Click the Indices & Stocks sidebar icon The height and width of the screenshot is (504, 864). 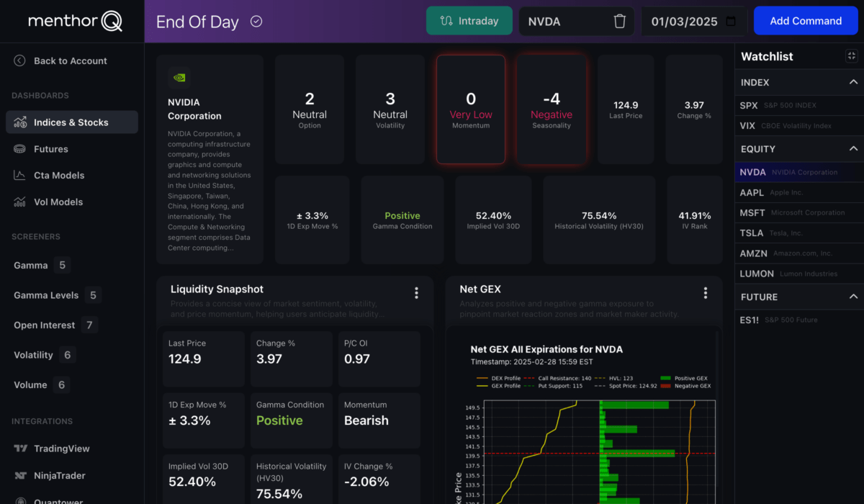[x=20, y=122]
